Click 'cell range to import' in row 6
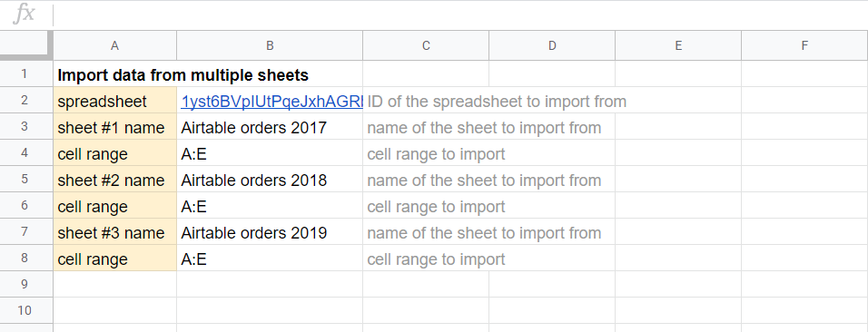Screen dimensions: 868x332 [436, 207]
